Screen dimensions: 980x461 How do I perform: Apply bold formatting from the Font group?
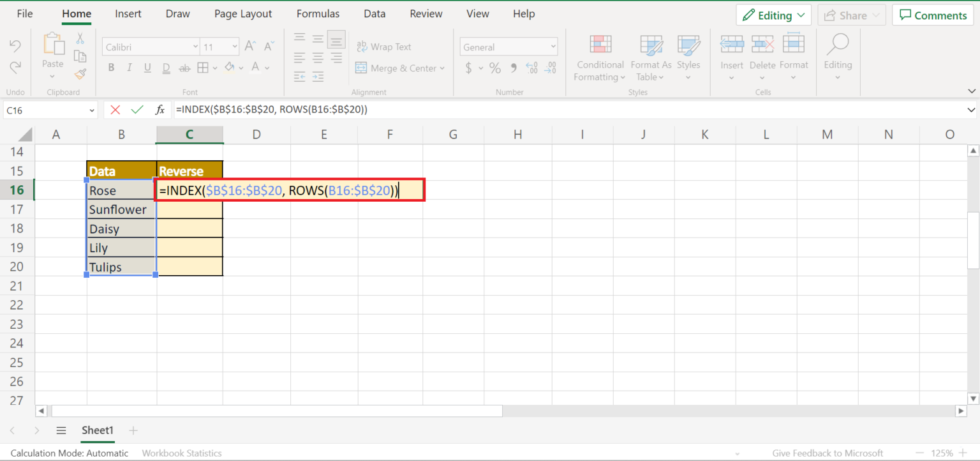pos(112,67)
